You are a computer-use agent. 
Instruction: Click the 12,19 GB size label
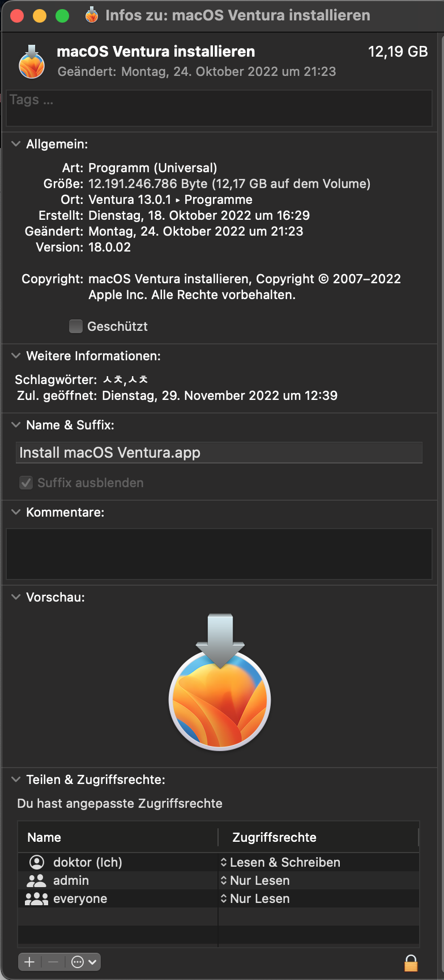398,52
